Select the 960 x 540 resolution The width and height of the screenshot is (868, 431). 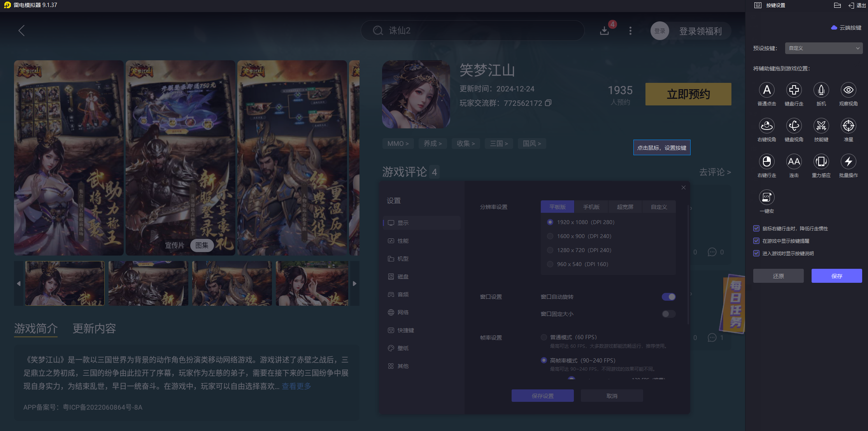pos(550,264)
